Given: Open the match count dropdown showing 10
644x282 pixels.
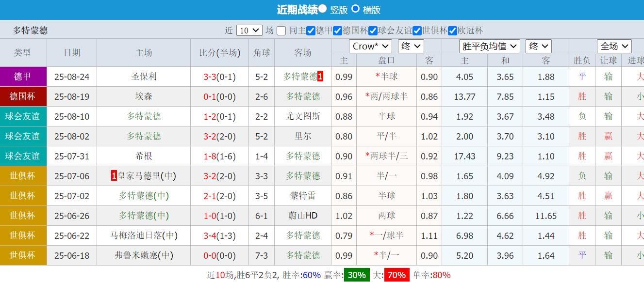Looking at the screenshot, I should (248, 30).
